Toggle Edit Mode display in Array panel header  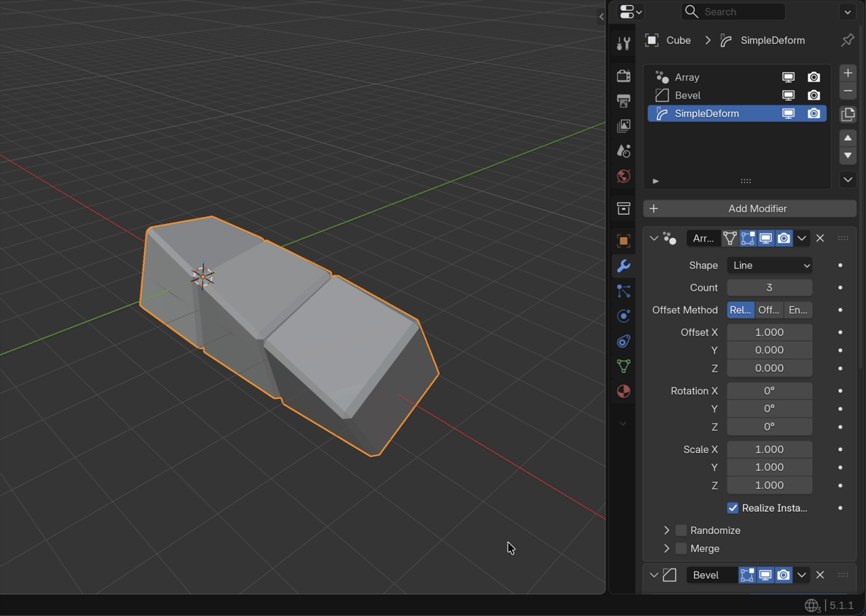[748, 238]
